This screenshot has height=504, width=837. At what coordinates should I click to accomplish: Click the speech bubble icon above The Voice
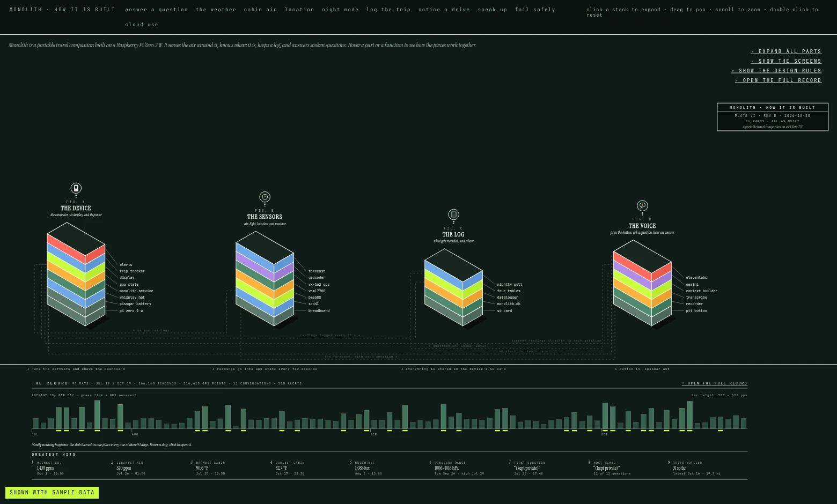pos(642,205)
